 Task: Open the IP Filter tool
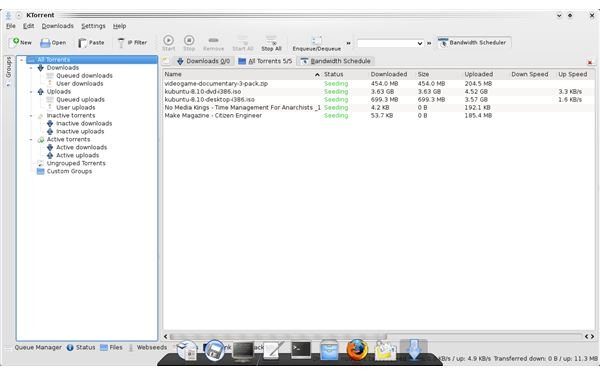132,42
